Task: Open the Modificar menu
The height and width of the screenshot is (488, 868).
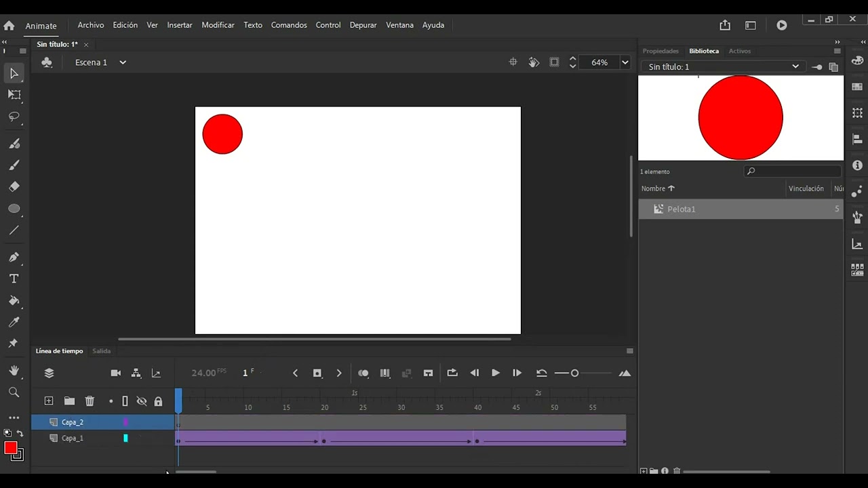Action: 218,25
